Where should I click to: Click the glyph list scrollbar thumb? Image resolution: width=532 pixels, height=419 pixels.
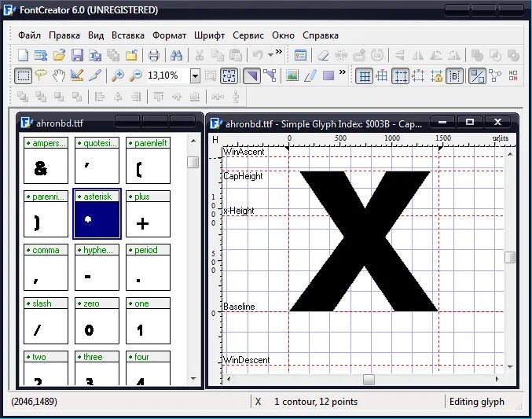pyautogui.click(x=193, y=162)
